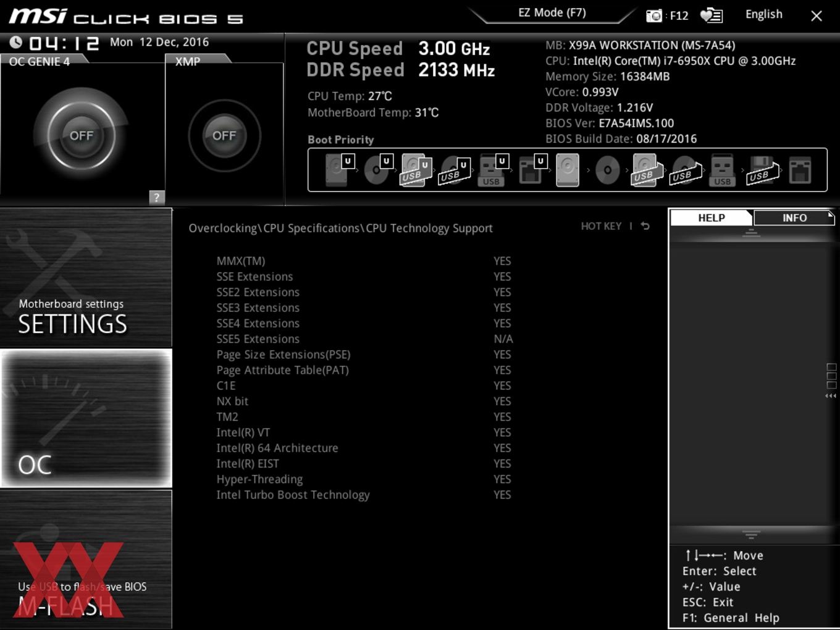Click the help panel scroll-up handle
840x630 pixels.
coord(751,233)
